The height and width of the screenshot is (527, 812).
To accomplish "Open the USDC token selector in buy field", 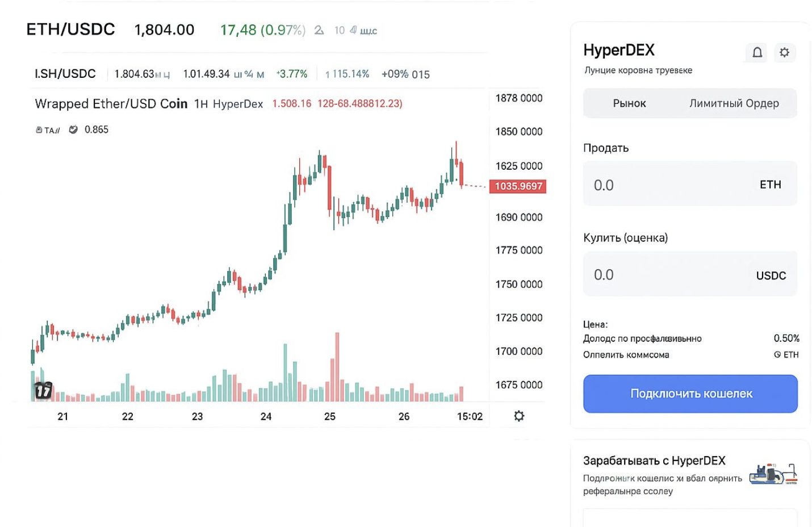I will tap(771, 275).
